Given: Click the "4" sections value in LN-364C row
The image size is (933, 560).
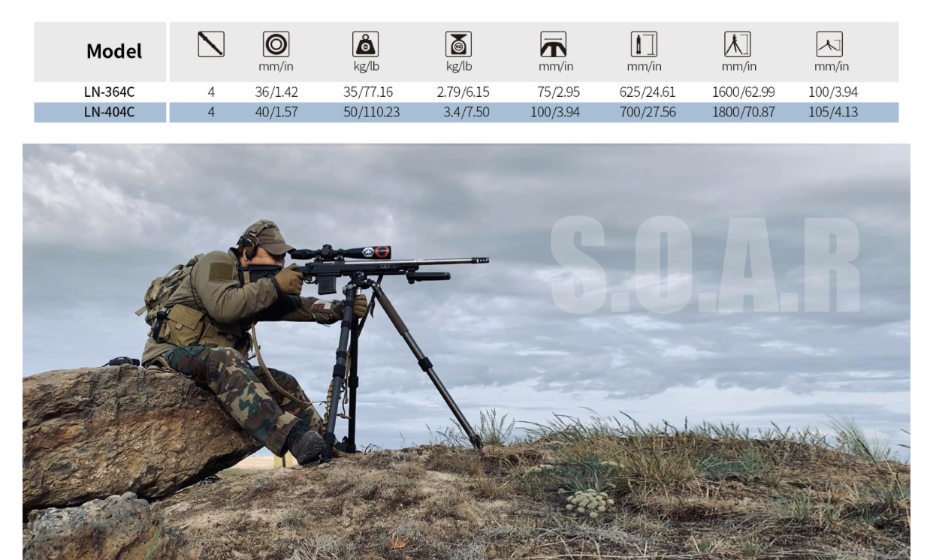Looking at the screenshot, I should tap(211, 92).
